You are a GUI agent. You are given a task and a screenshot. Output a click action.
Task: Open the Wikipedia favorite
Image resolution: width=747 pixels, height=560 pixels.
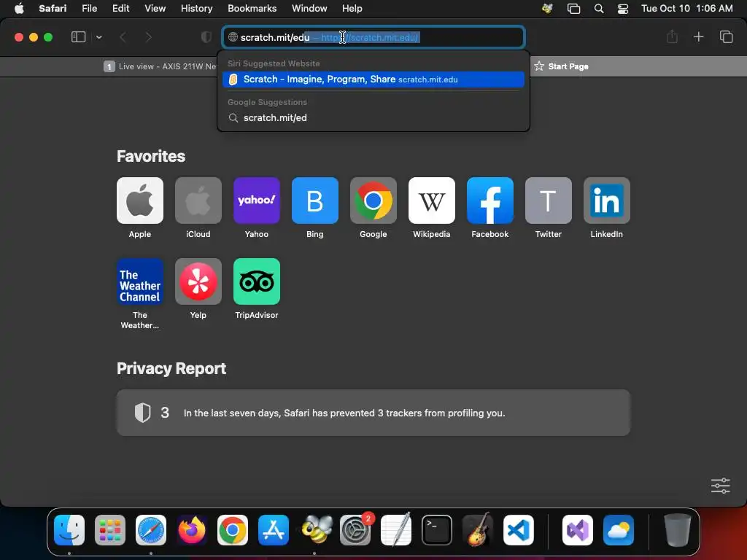(432, 201)
